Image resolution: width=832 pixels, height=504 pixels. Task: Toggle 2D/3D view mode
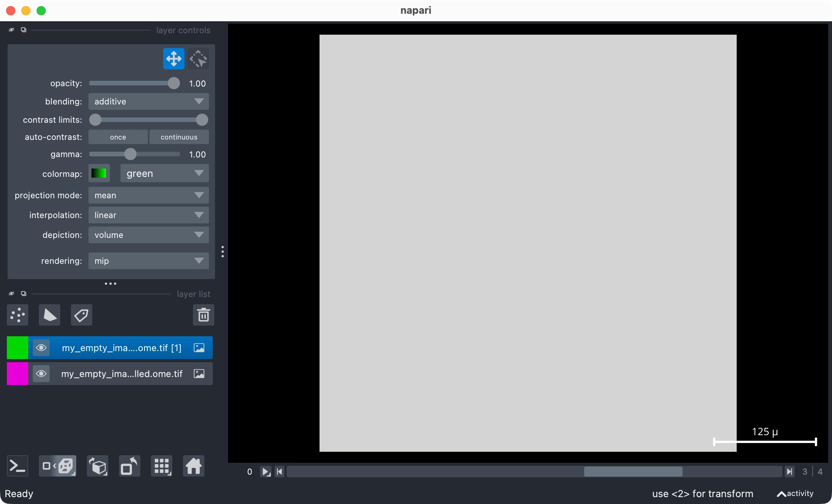(58, 466)
